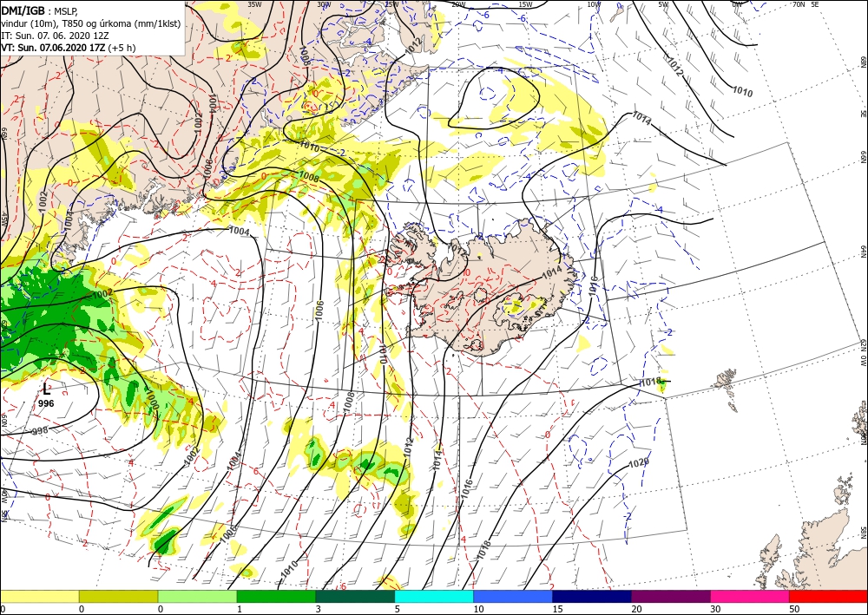Click the legend value '20'
This screenshot has width=868, height=615.
(x=636, y=609)
